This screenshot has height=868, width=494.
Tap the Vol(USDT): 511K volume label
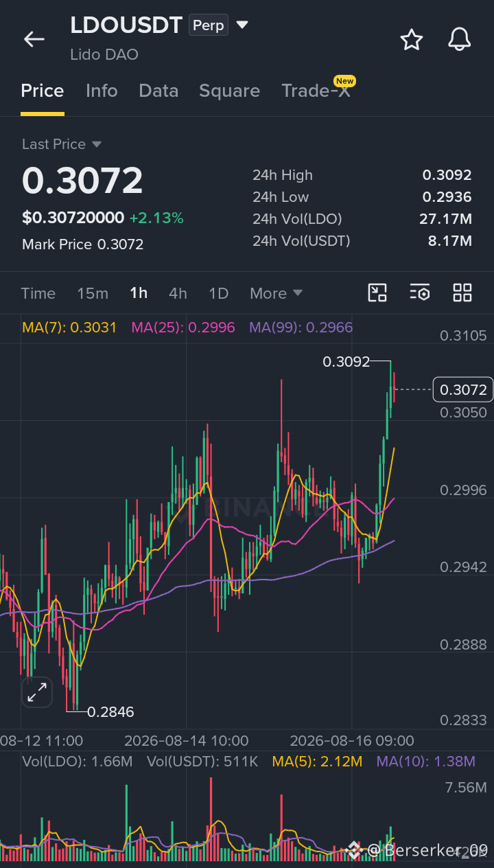202,762
